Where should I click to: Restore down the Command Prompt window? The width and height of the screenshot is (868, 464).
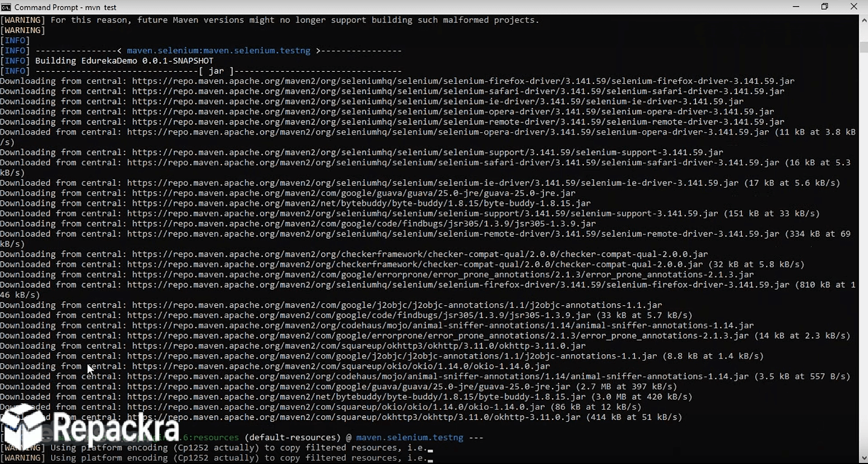825,7
